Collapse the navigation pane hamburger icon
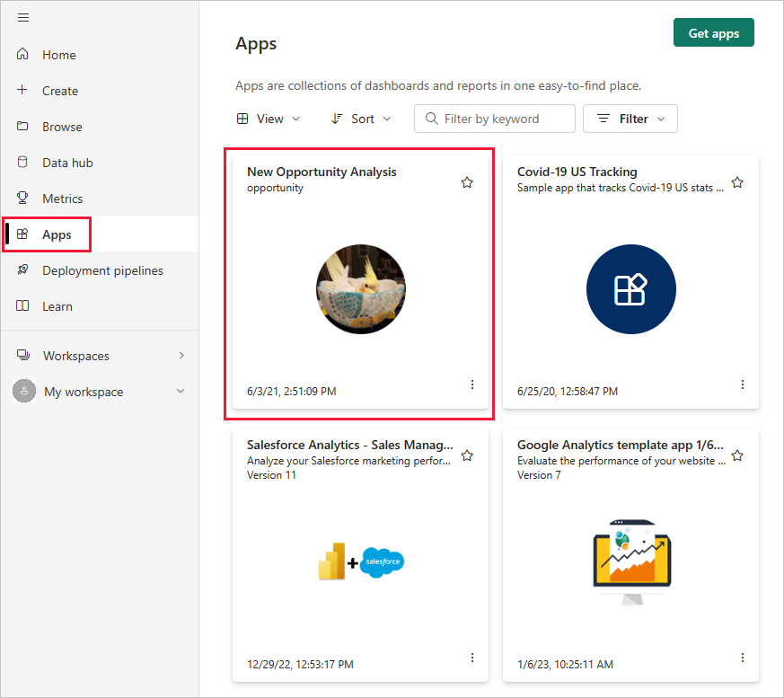This screenshot has height=698, width=784. [x=23, y=18]
